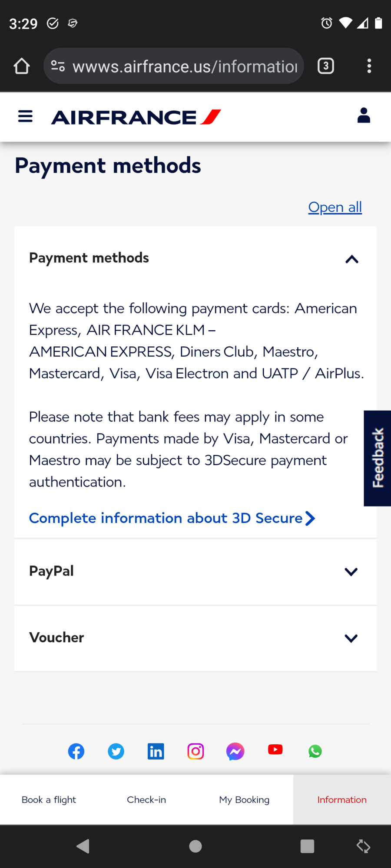
Task: Open the Feedback side tab
Action: point(378,458)
